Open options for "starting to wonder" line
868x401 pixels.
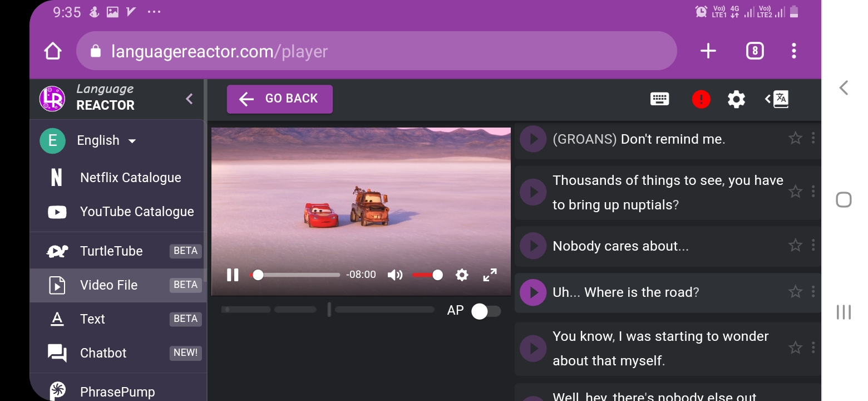(813, 348)
